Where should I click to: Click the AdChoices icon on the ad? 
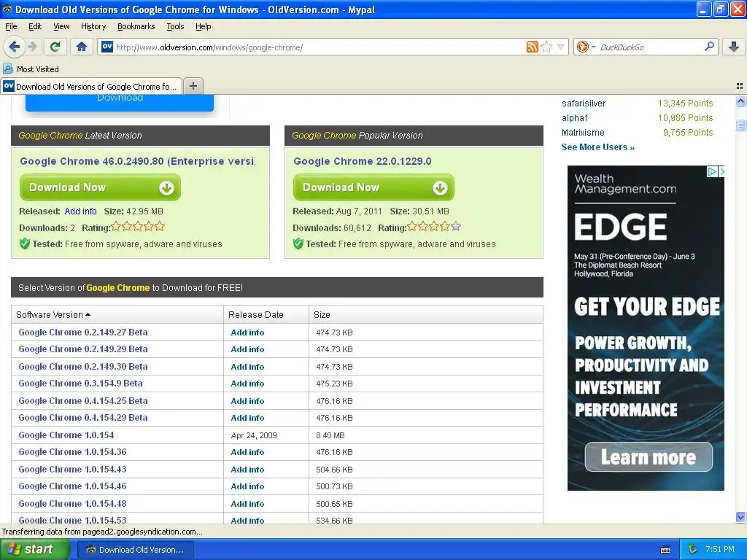click(712, 171)
